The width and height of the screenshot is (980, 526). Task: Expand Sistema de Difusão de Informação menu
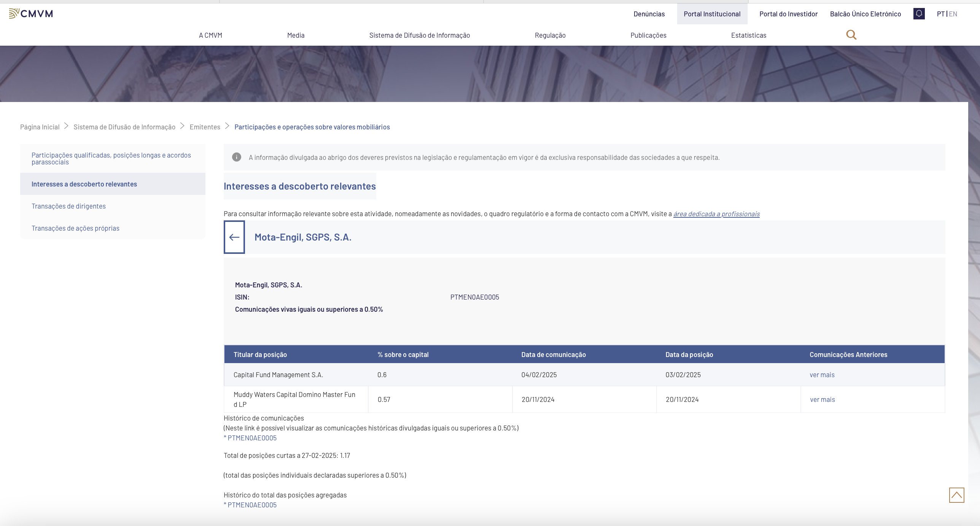[419, 35]
